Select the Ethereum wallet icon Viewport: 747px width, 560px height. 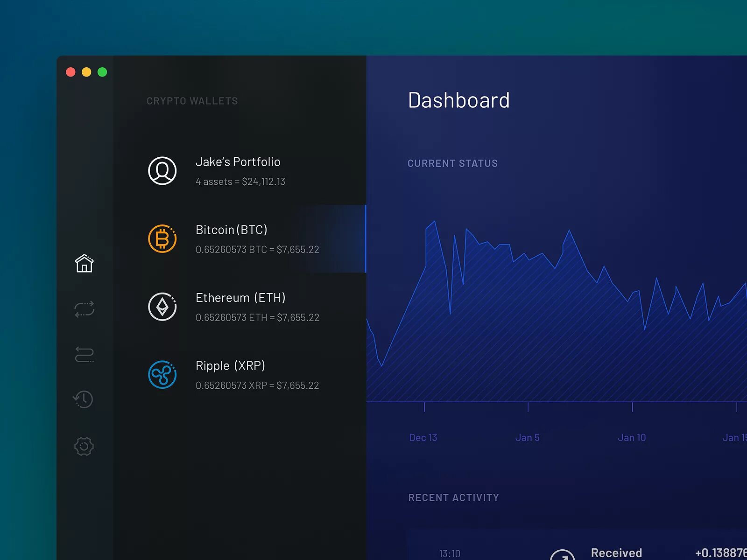(x=162, y=307)
